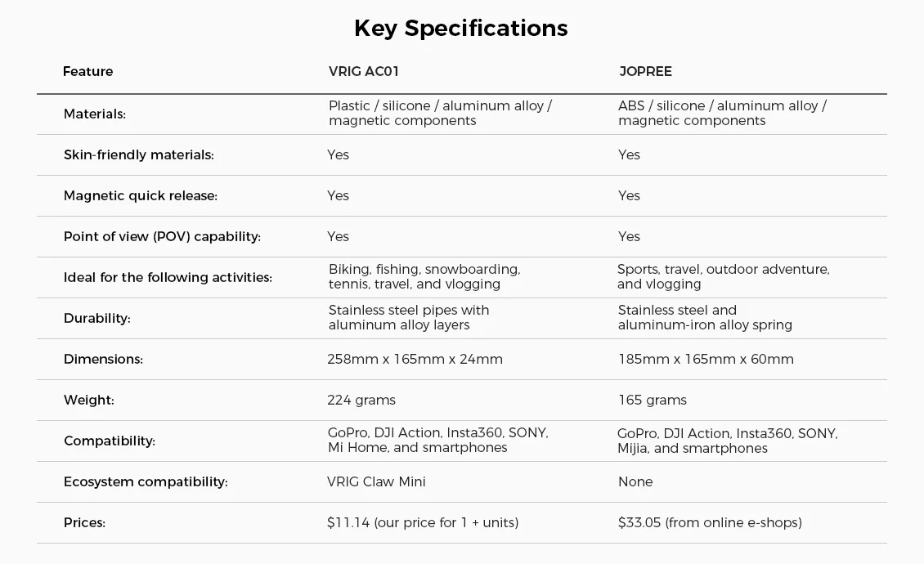Screen dimensions: 924x564
Task: Select the Ideal for the following activities label
Action: click(x=168, y=278)
